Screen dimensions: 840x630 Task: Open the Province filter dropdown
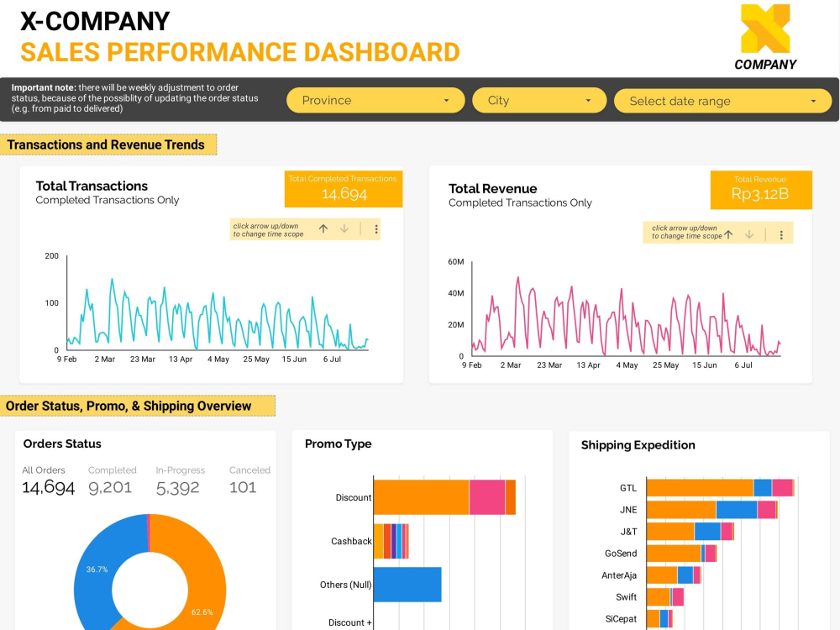(375, 100)
